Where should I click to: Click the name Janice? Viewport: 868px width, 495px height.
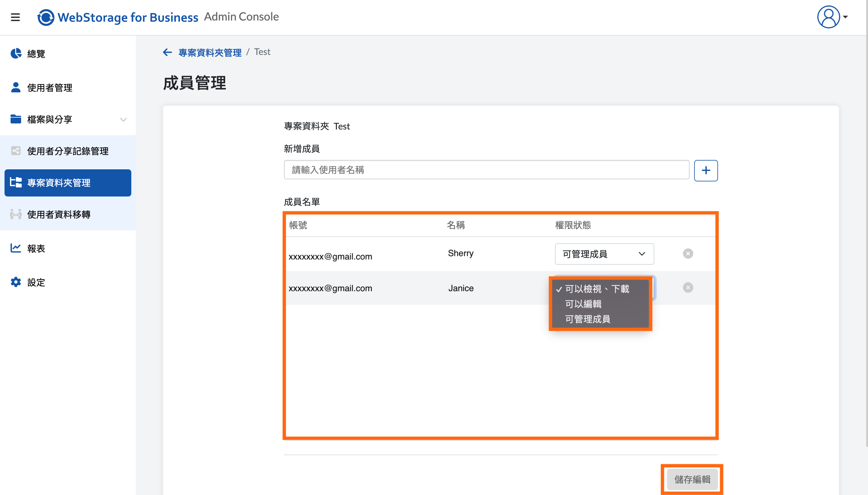[461, 288]
